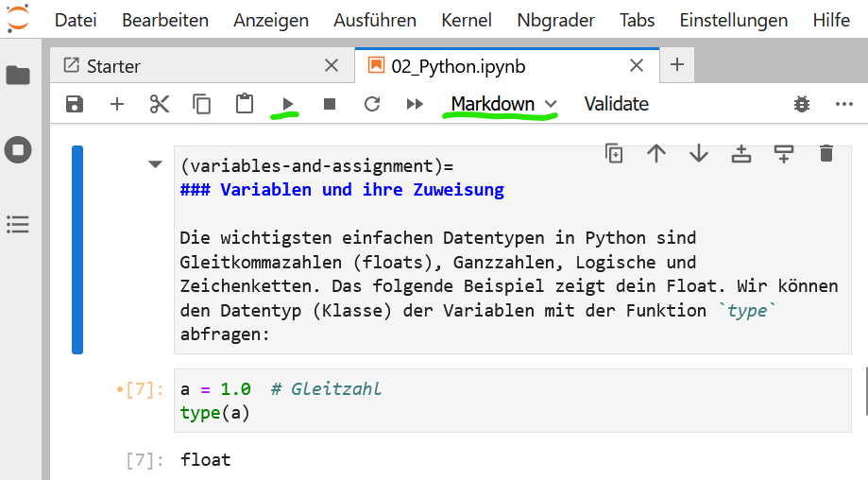Restart the kernel with circular arrow icon

[372, 104]
